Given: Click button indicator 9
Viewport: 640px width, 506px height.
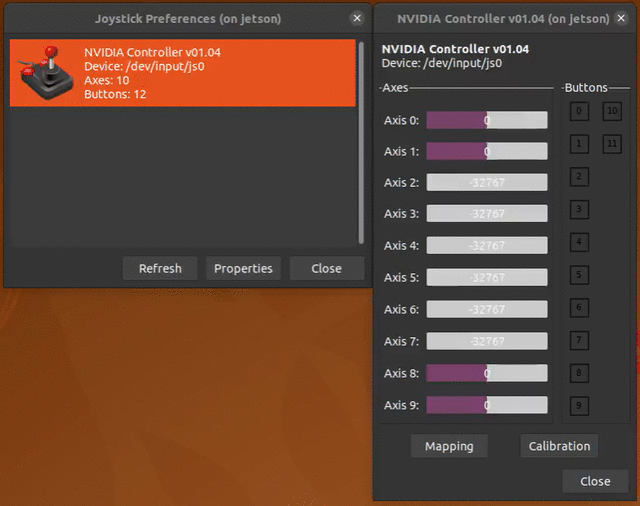Looking at the screenshot, I should click(579, 406).
